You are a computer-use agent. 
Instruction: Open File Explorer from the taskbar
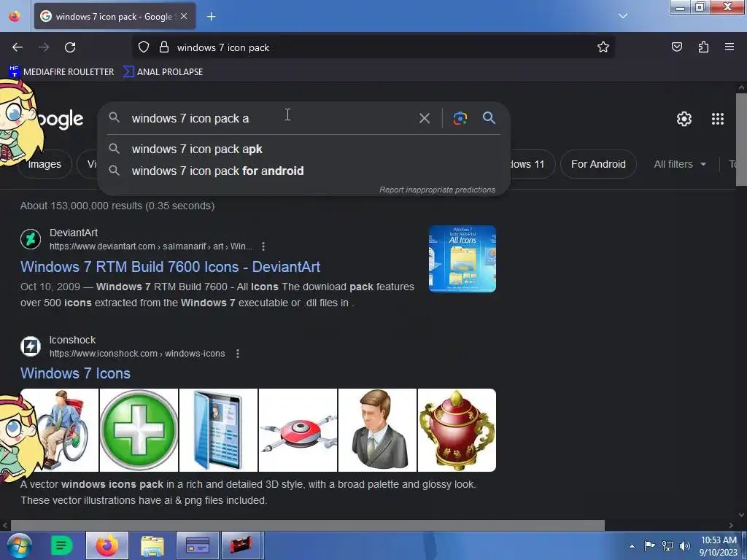[x=152, y=545]
